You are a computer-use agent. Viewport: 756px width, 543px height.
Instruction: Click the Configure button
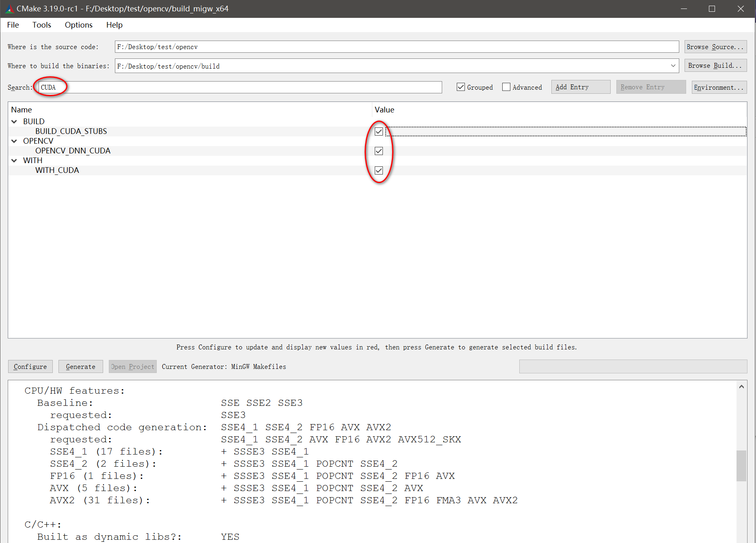pos(30,366)
